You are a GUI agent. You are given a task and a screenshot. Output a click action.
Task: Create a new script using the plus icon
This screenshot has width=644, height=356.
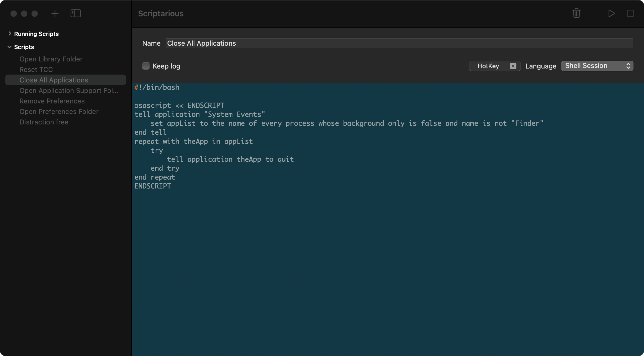[55, 13]
